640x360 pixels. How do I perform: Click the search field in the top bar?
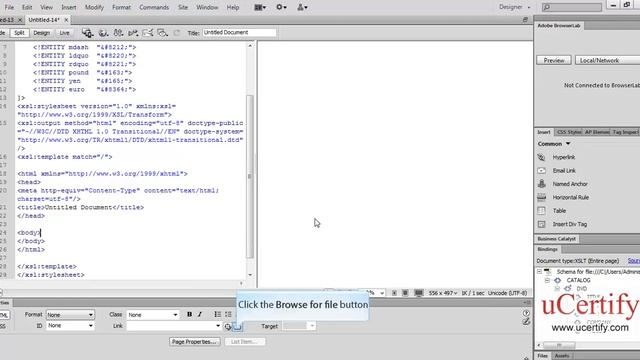pos(572,7)
